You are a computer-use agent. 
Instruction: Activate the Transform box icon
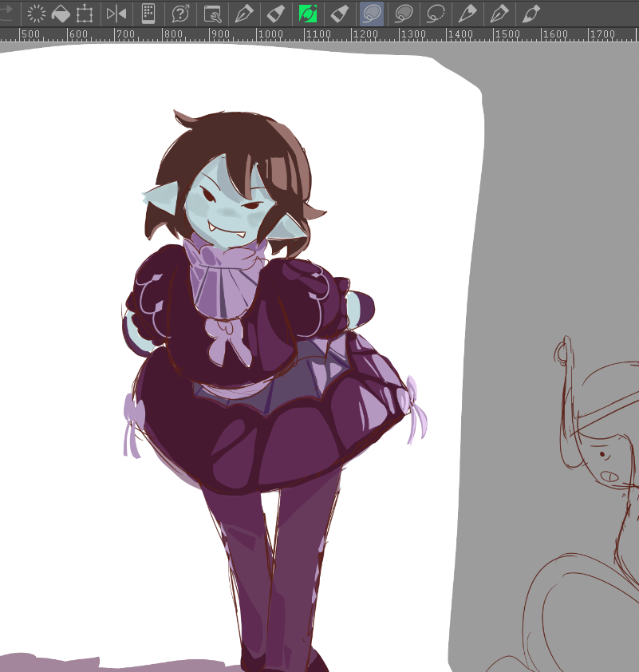85,14
